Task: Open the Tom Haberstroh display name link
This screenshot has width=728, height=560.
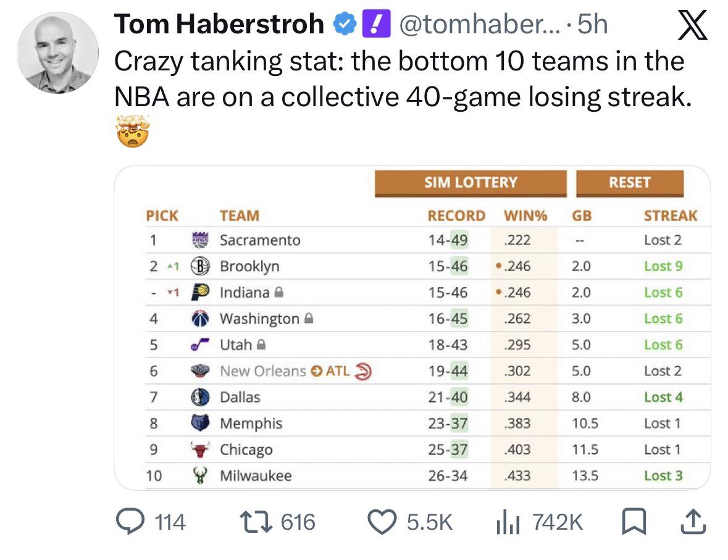Action: pyautogui.click(x=219, y=24)
